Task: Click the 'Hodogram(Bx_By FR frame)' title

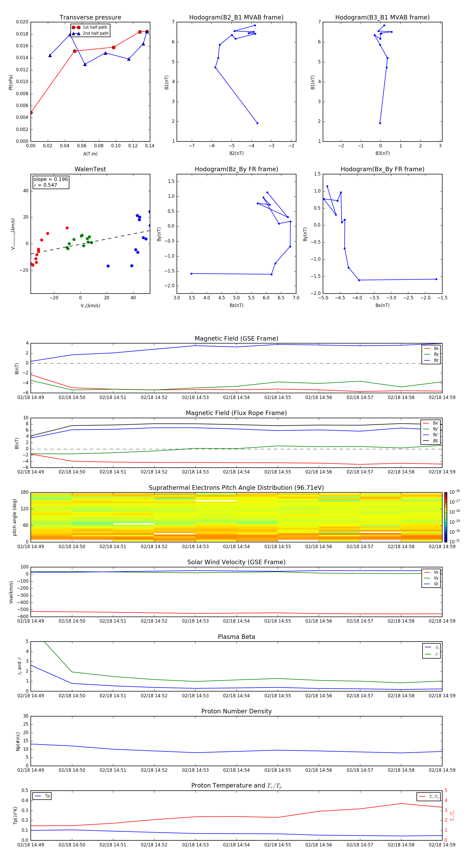Action: [382, 169]
